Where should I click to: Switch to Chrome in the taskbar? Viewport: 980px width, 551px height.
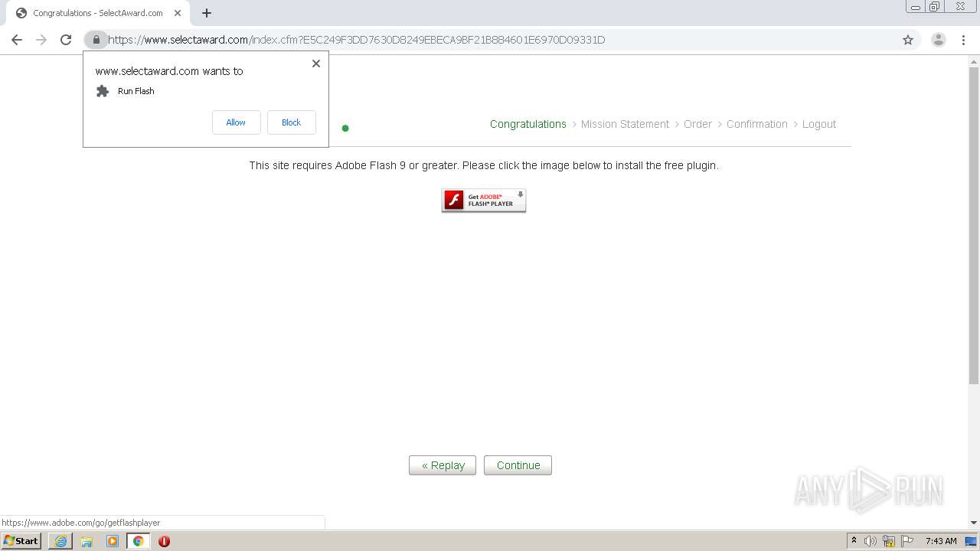[x=138, y=541]
